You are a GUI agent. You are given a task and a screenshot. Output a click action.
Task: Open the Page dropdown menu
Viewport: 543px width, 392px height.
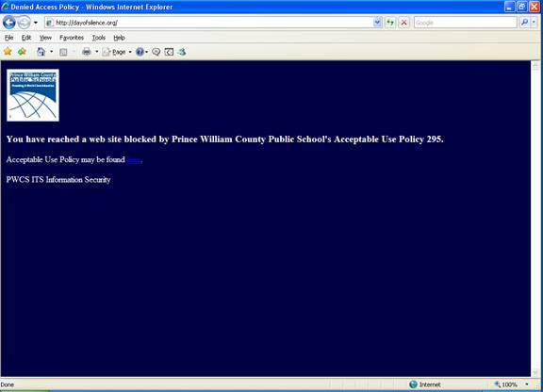pyautogui.click(x=117, y=52)
